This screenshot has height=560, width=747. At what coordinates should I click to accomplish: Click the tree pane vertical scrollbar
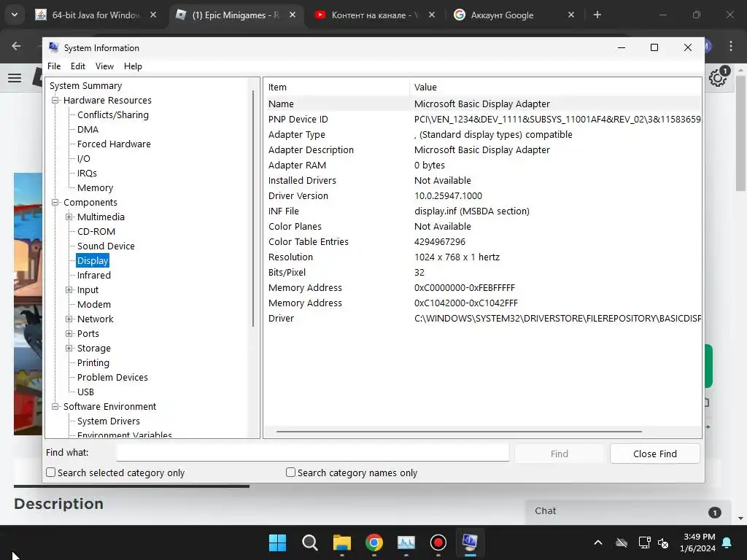(253, 208)
